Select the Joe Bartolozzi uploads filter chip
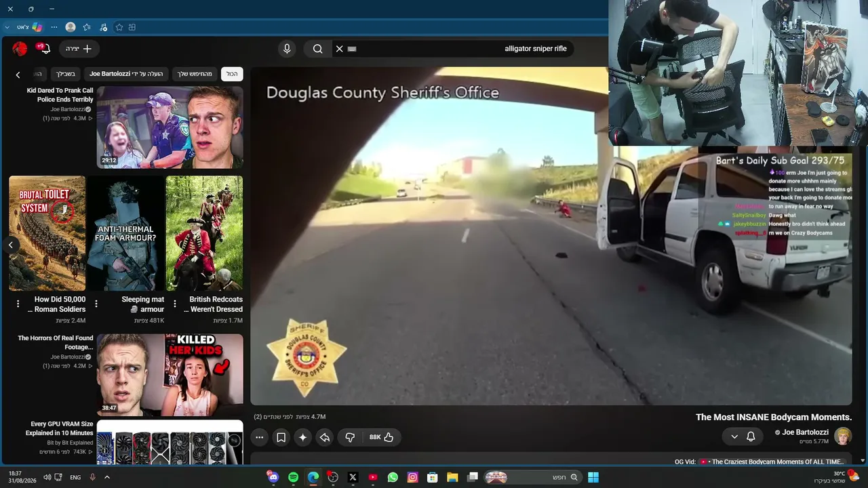This screenshot has height=488, width=868. click(126, 74)
